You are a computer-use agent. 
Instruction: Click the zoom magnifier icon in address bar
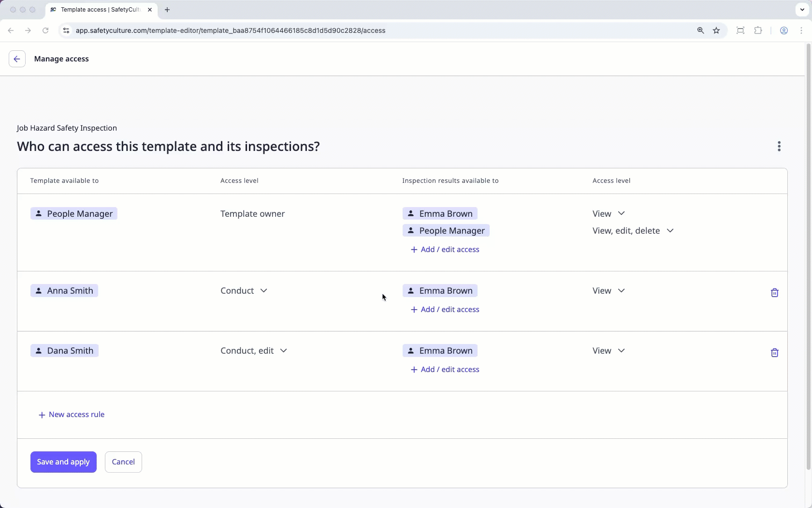[700, 30]
